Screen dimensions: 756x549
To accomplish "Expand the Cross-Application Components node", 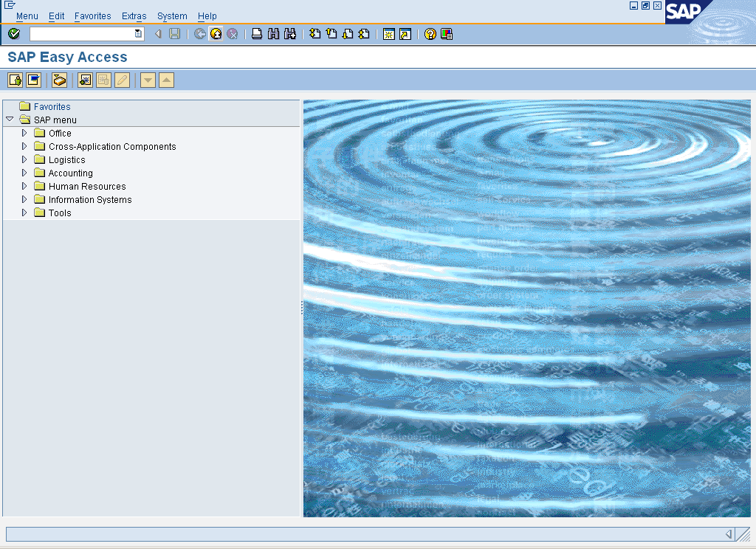I will (x=24, y=146).
